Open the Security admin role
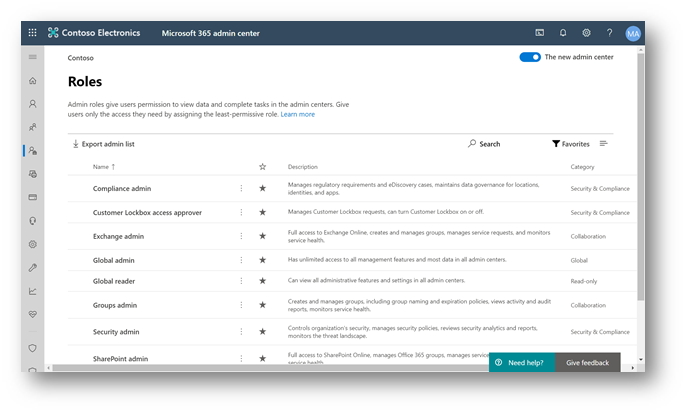Screen dimensions: 687x414 (x=116, y=332)
